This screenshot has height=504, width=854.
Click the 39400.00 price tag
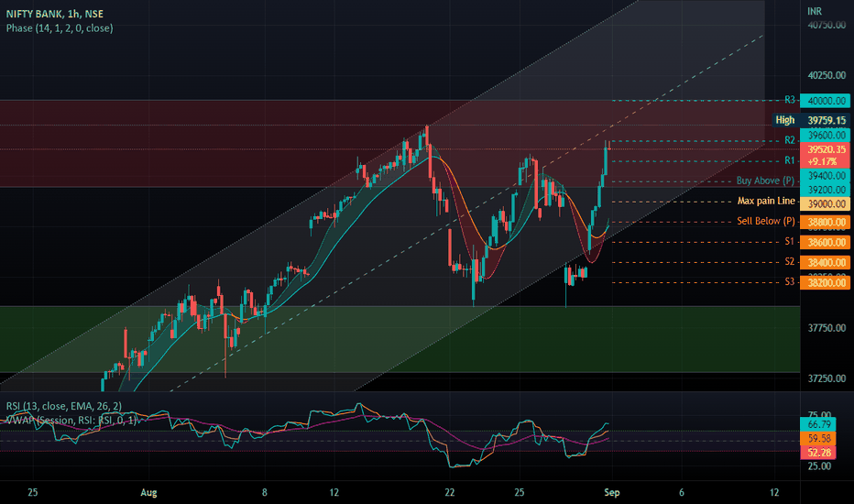point(827,175)
